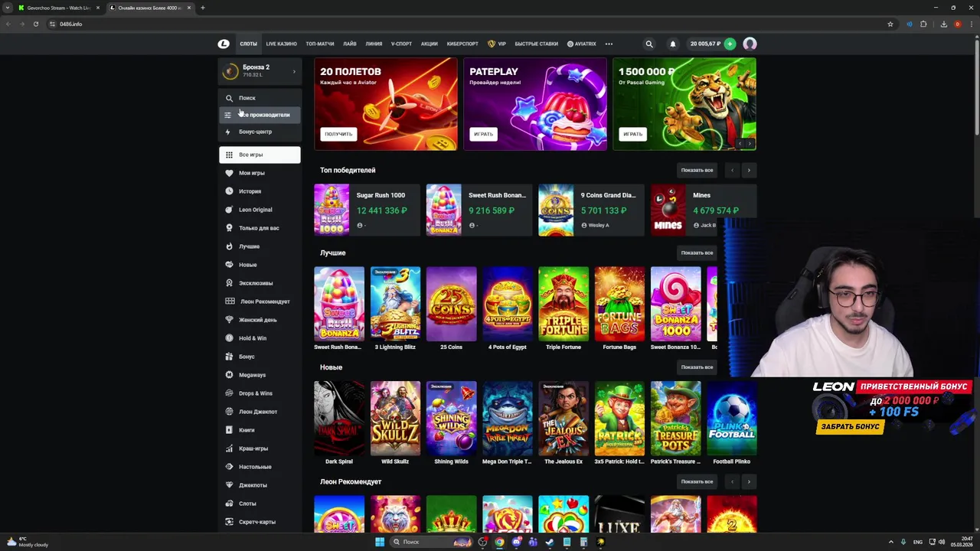Screen dimensions: 980x551
Task: Click the 20 005,67 ₽ balance
Action: pyautogui.click(x=705, y=44)
